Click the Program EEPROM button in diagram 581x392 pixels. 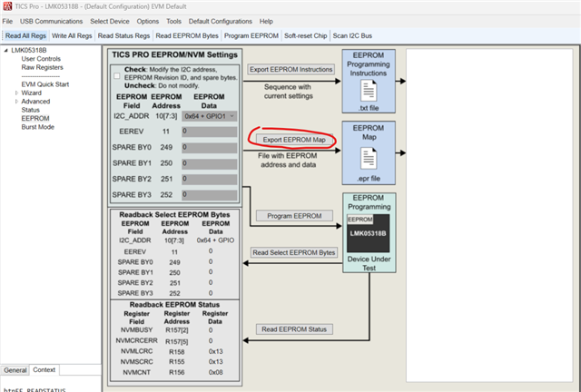pyautogui.click(x=294, y=216)
